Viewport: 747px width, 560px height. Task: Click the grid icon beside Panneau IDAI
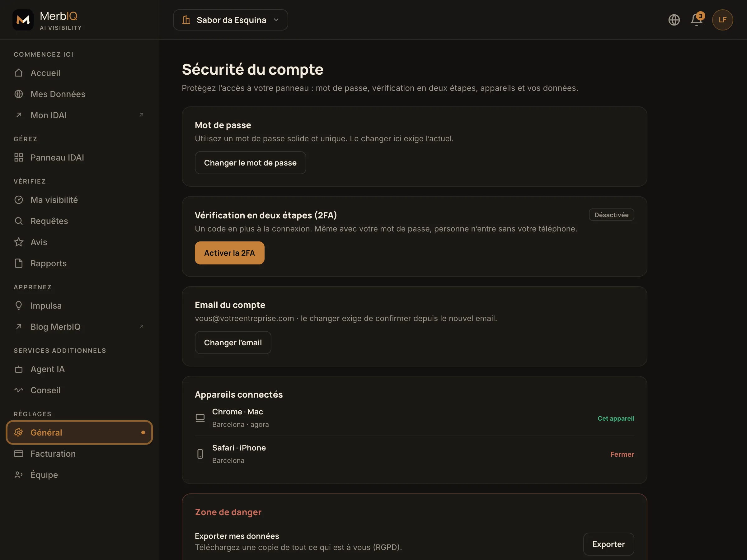coord(19,158)
